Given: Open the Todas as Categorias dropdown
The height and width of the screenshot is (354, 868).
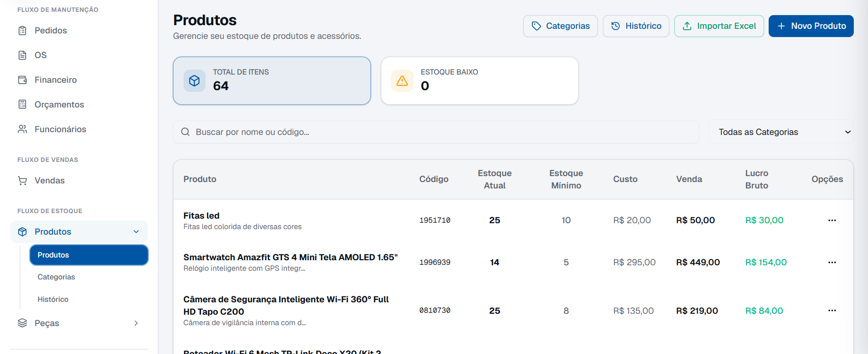Looking at the screenshot, I should pyautogui.click(x=781, y=132).
